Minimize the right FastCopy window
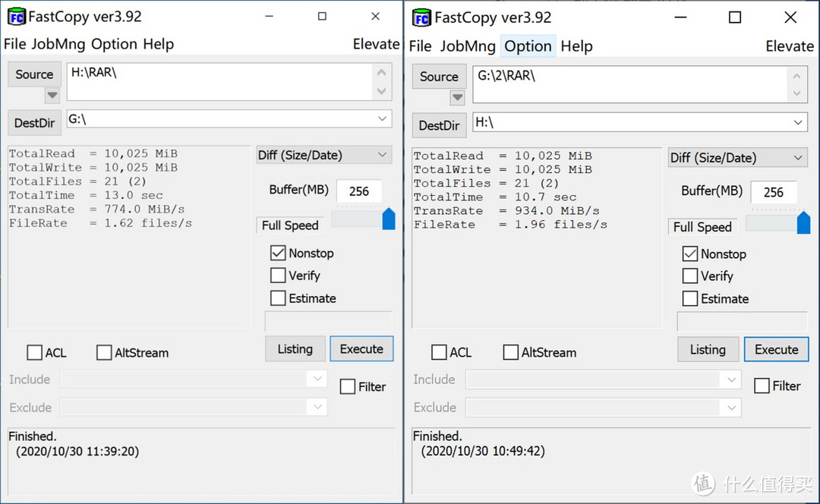Viewport: 820px width, 504px height. click(680, 17)
